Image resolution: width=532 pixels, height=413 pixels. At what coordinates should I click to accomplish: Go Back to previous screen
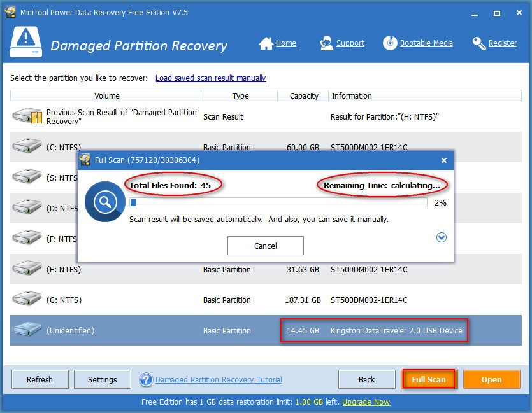pyautogui.click(x=366, y=379)
